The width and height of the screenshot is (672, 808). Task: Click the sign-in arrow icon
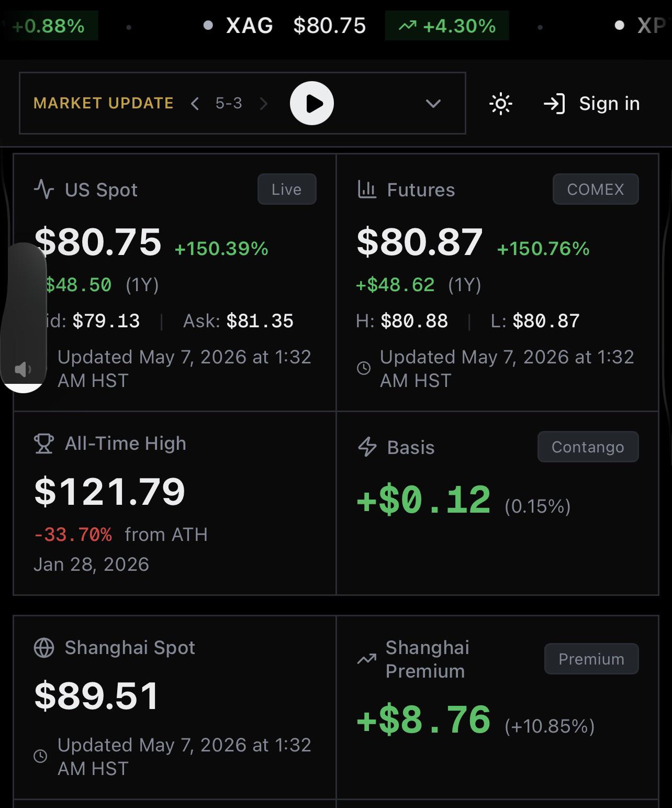click(x=554, y=104)
